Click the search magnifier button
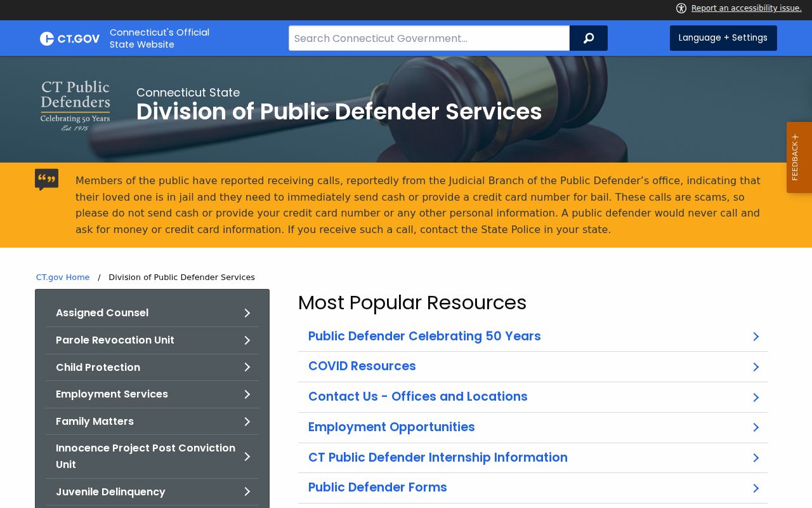The width and height of the screenshot is (812, 508). click(x=589, y=38)
